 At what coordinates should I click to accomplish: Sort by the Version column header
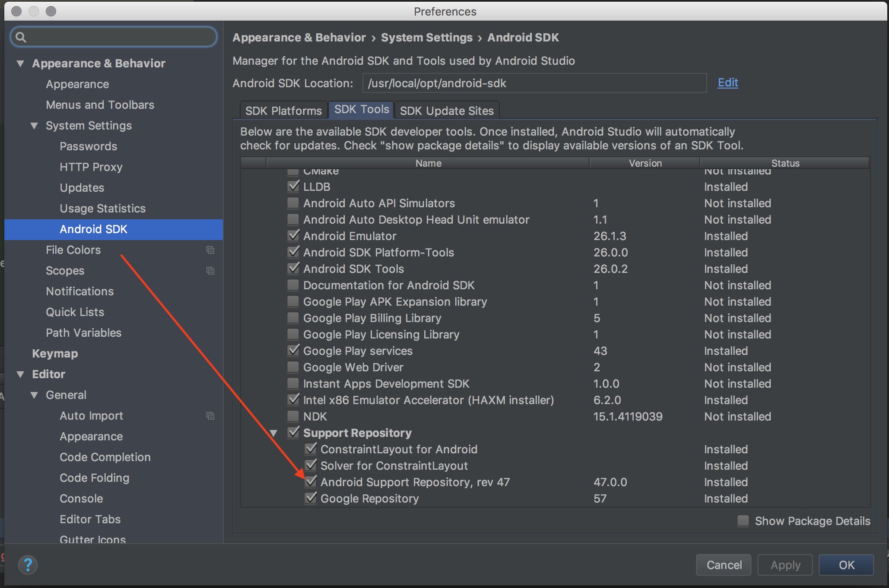click(x=645, y=163)
